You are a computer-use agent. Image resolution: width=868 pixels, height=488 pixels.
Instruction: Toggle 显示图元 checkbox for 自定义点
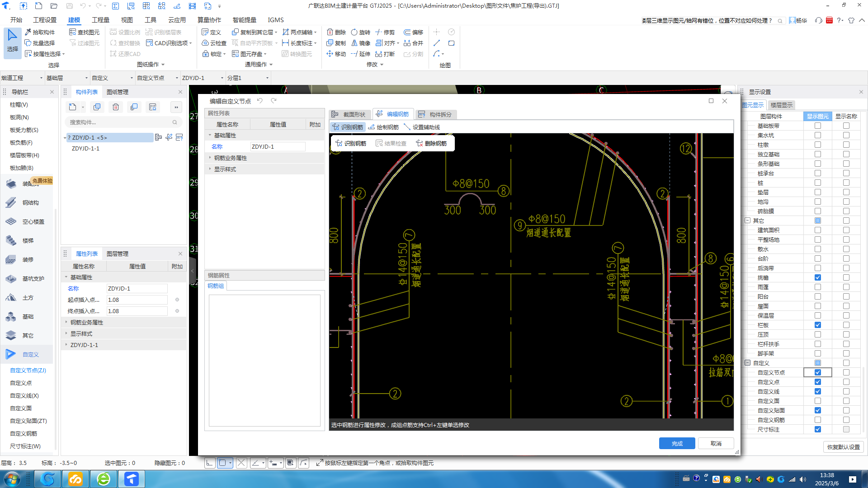[817, 382]
